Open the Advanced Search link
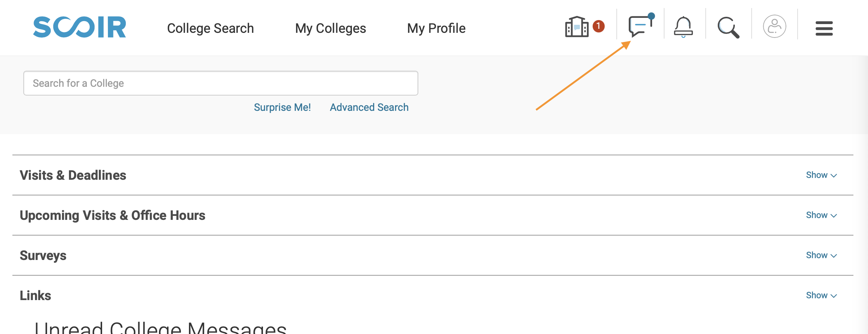The height and width of the screenshot is (334, 868). tap(369, 107)
